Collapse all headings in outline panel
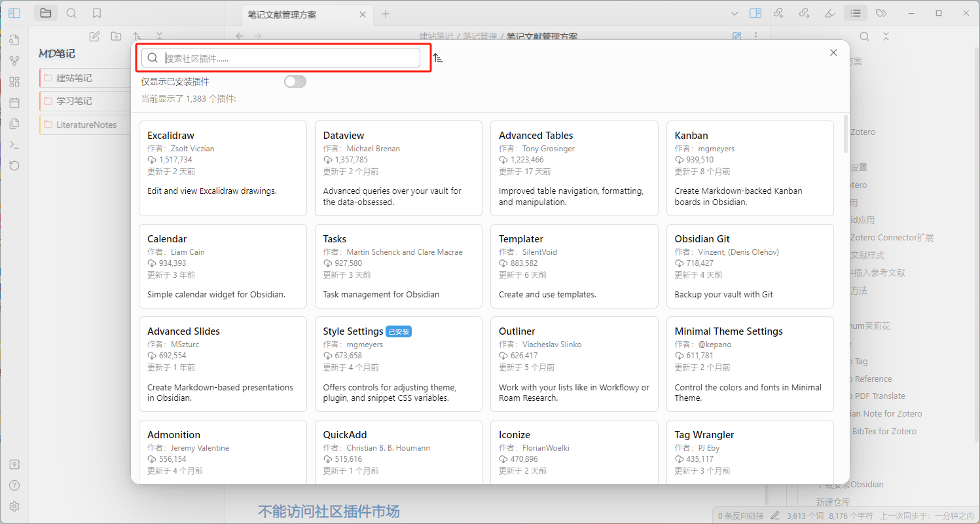The height and width of the screenshot is (524, 980). (x=886, y=37)
